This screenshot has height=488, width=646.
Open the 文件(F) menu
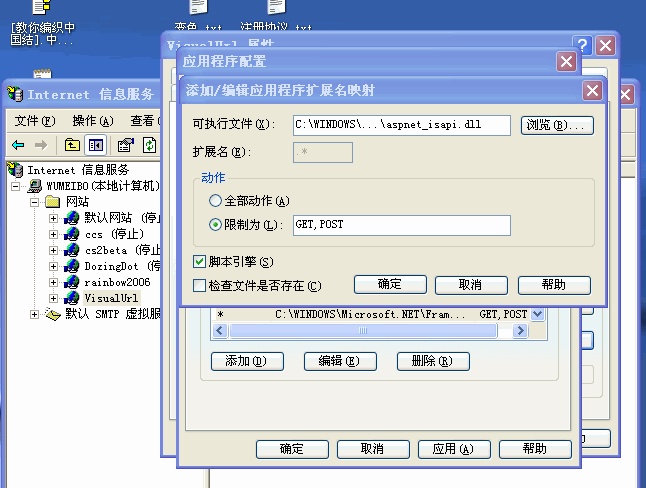pos(35,121)
